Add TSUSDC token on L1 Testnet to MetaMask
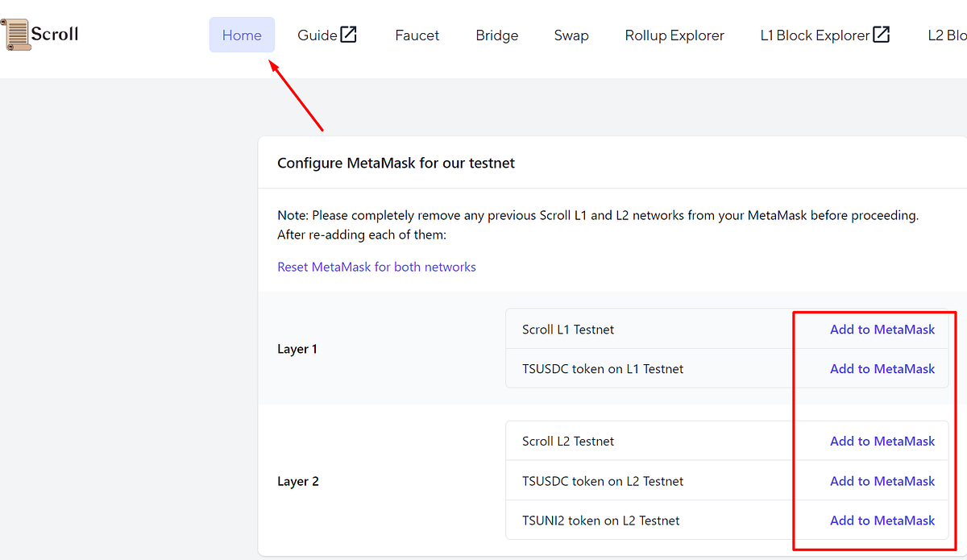Image resolution: width=967 pixels, height=560 pixels. tap(882, 368)
